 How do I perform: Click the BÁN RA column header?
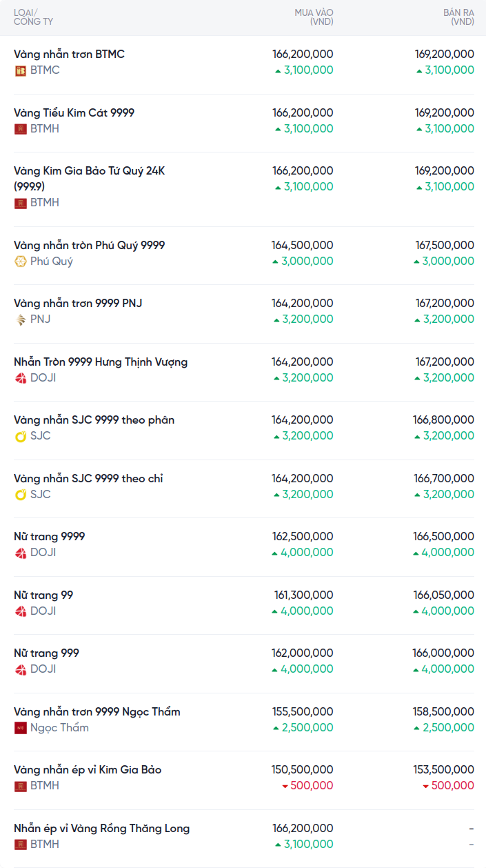pos(458,17)
